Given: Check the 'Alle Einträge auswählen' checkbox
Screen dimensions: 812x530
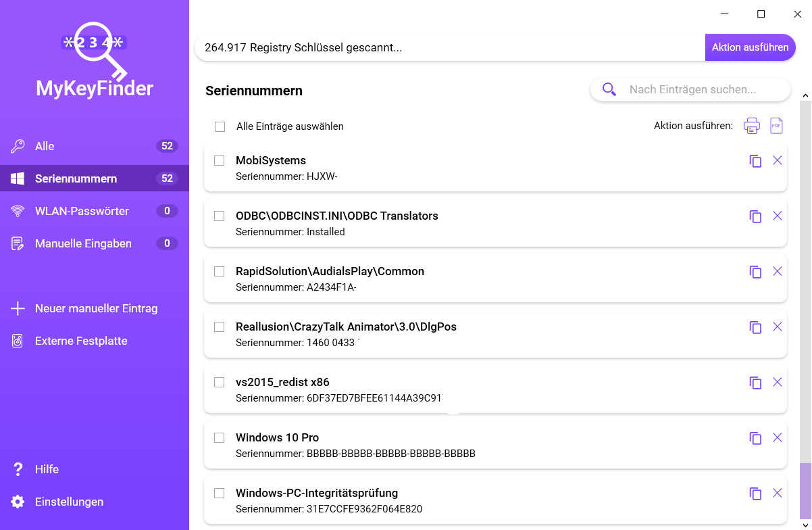Looking at the screenshot, I should click(x=220, y=126).
